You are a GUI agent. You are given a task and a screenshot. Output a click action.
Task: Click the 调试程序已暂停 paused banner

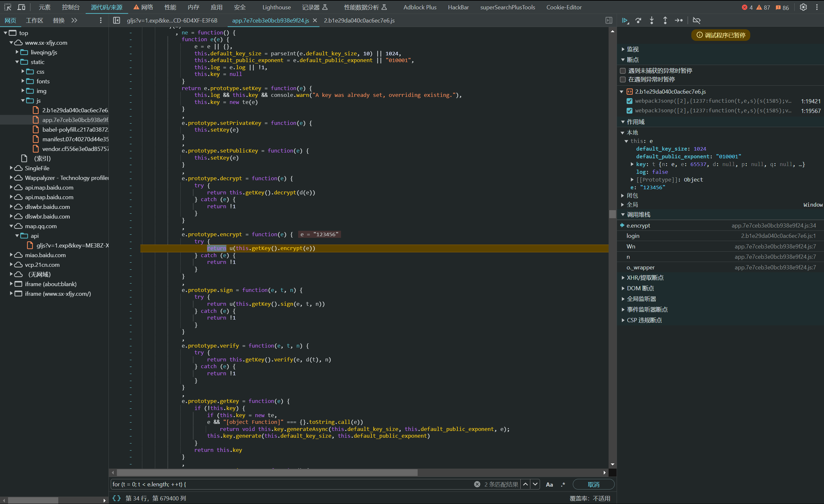pos(720,35)
